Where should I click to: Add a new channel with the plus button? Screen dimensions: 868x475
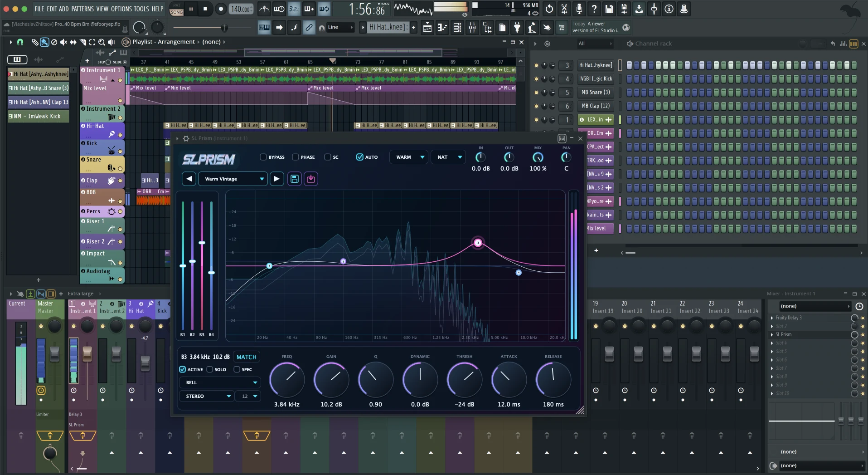(596, 250)
